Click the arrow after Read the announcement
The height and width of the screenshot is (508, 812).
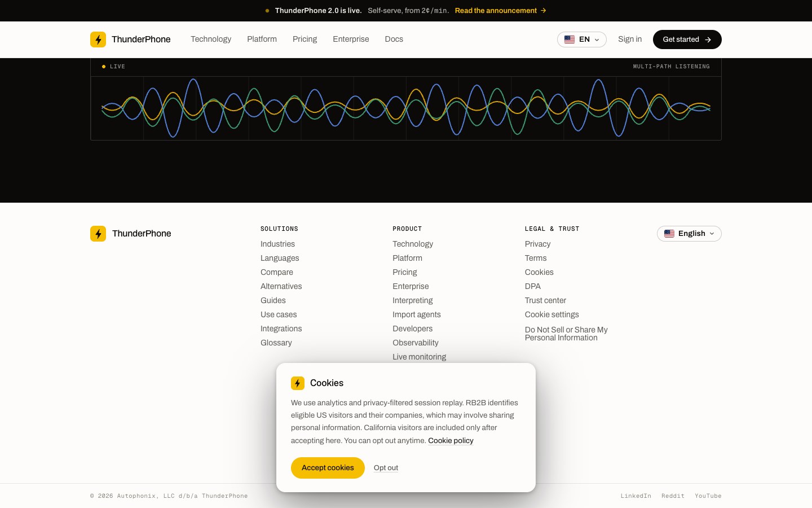[544, 11]
